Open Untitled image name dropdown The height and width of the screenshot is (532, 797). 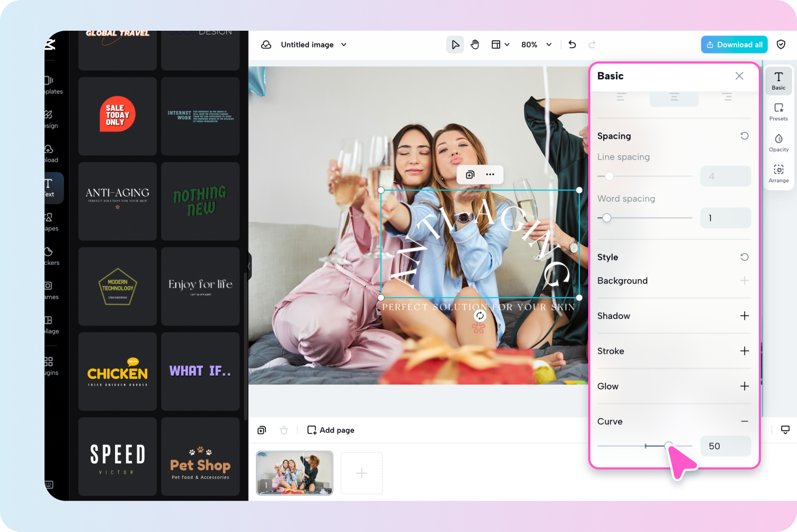(343, 45)
